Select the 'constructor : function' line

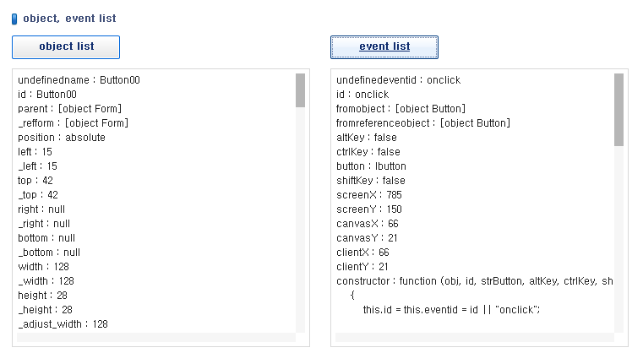coord(475,280)
